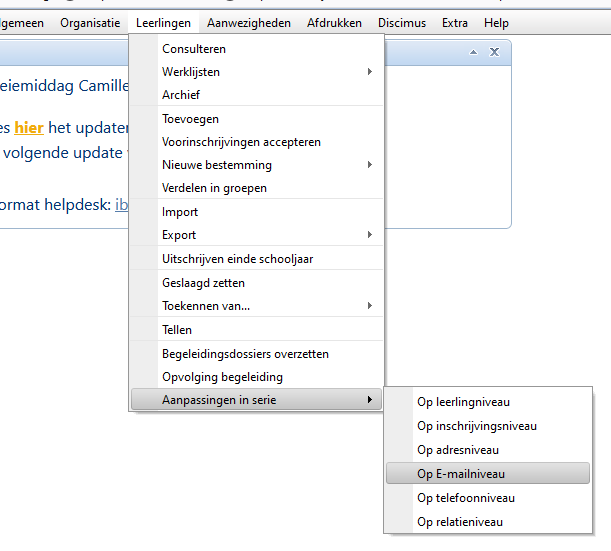Choose Op relatieniveau
Viewport: 611px width, 551px height.
tap(460, 522)
